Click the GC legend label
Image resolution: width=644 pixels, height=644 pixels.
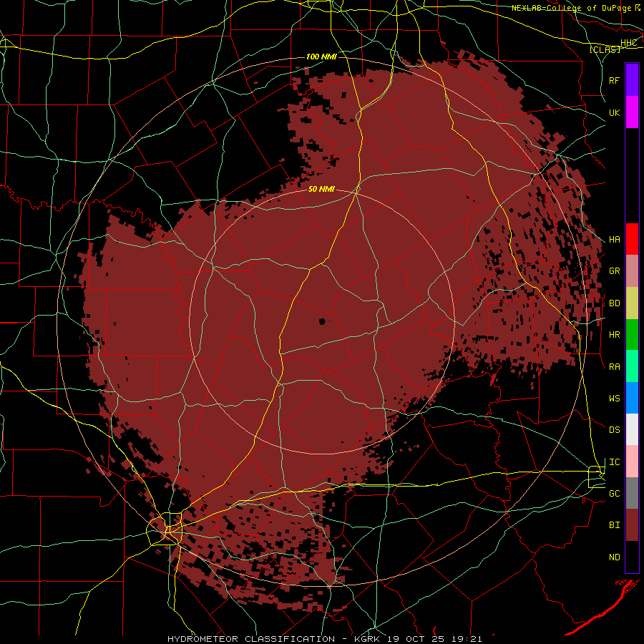click(614, 494)
